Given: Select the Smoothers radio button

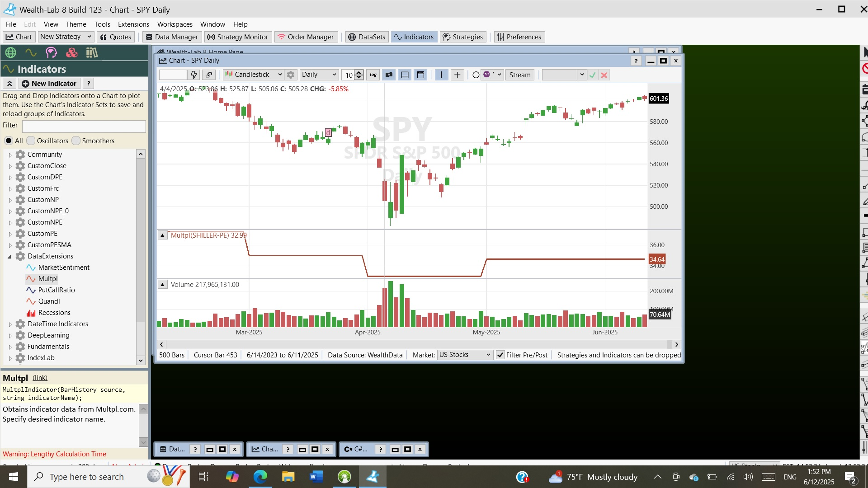Looking at the screenshot, I should pos(76,141).
